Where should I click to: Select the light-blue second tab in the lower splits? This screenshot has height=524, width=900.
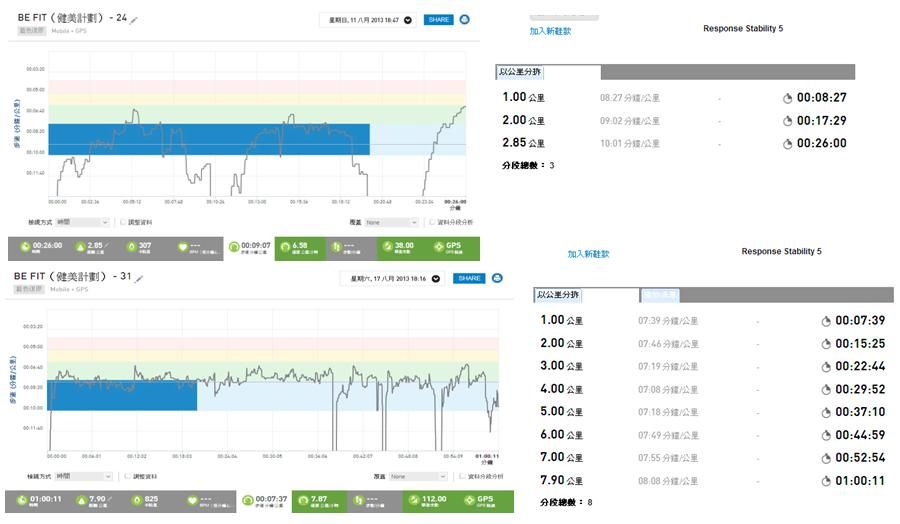click(x=660, y=295)
